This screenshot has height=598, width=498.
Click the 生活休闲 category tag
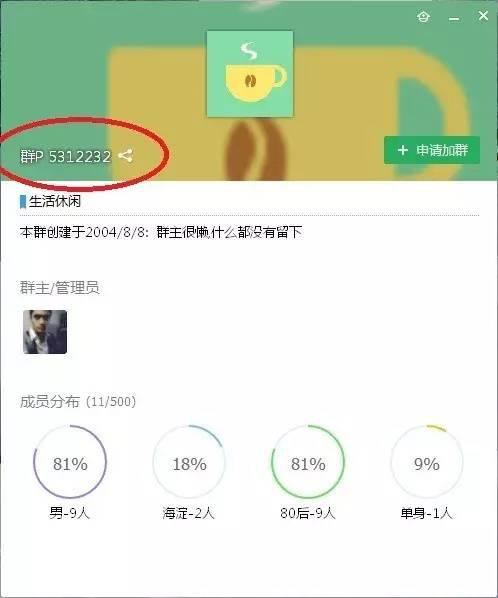click(x=55, y=201)
